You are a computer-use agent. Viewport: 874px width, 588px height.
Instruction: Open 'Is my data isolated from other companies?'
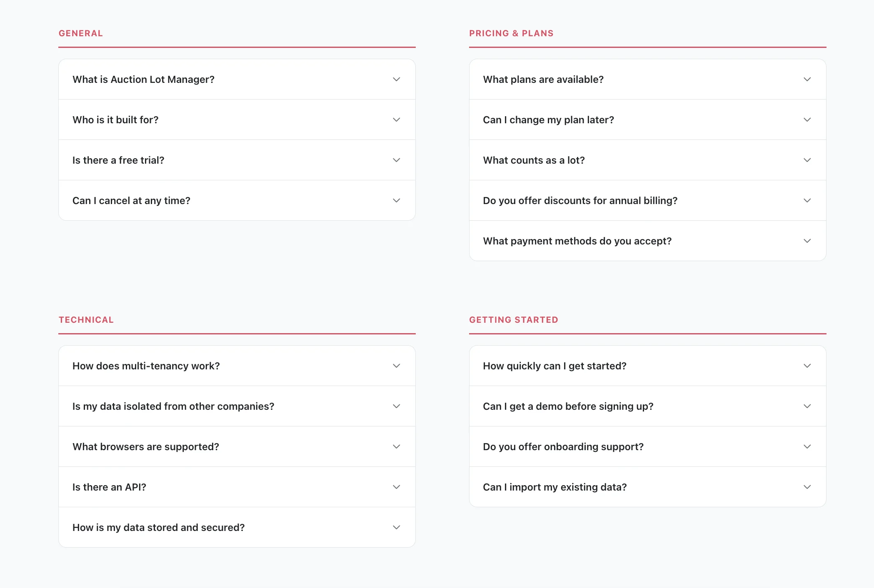click(x=173, y=406)
